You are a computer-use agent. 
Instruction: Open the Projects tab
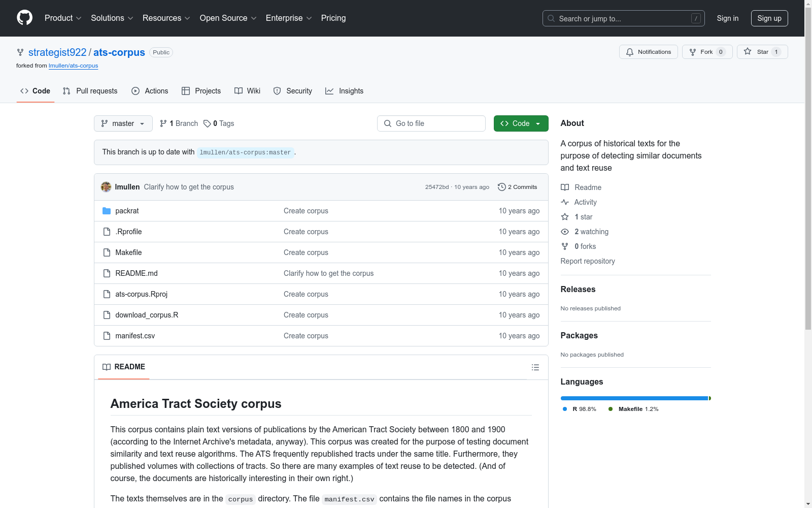click(201, 91)
